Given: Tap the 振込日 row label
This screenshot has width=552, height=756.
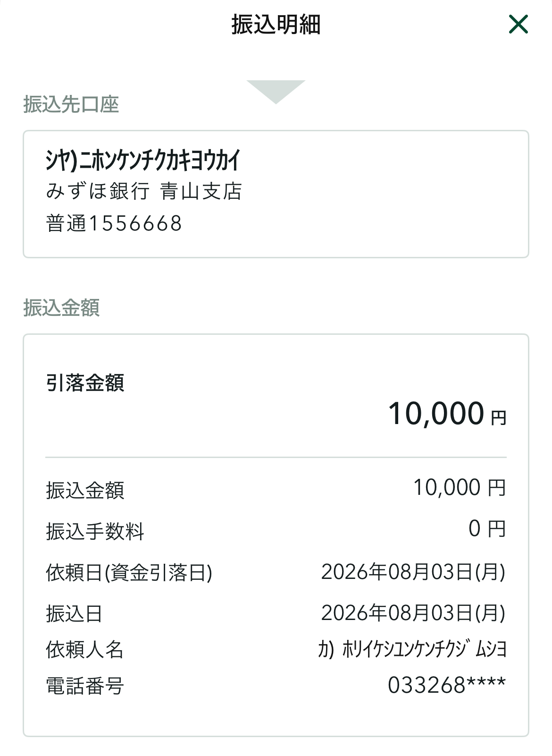Looking at the screenshot, I should (74, 614).
